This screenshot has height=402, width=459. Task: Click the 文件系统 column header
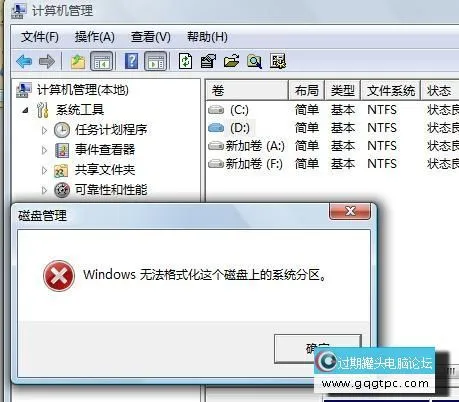point(391,90)
